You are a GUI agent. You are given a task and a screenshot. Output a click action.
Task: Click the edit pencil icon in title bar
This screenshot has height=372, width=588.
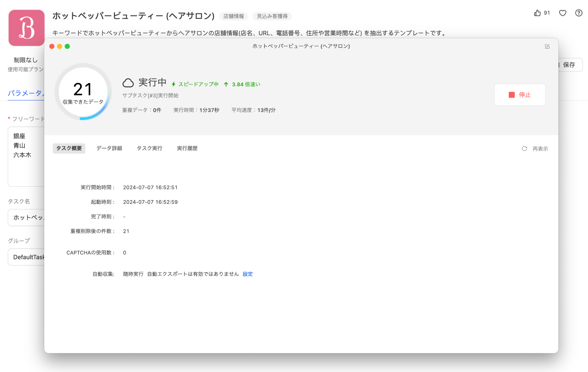tap(547, 46)
